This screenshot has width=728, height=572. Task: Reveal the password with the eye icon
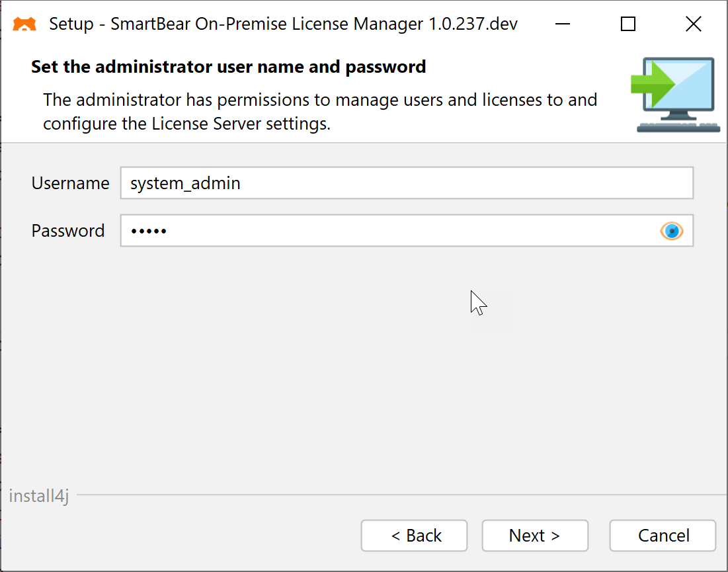click(672, 231)
